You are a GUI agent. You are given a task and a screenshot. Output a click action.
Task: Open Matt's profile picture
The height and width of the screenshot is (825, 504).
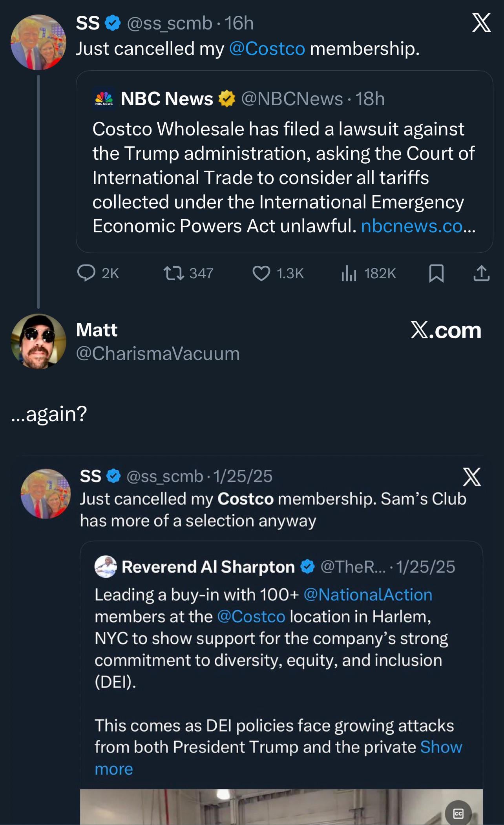(38, 341)
